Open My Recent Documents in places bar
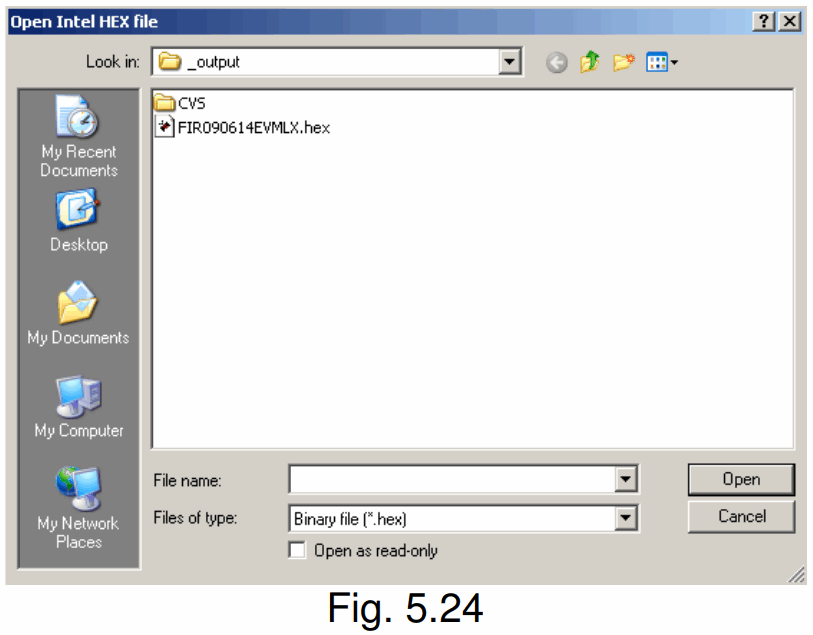Screen dimensions: 813x635 (x=79, y=137)
